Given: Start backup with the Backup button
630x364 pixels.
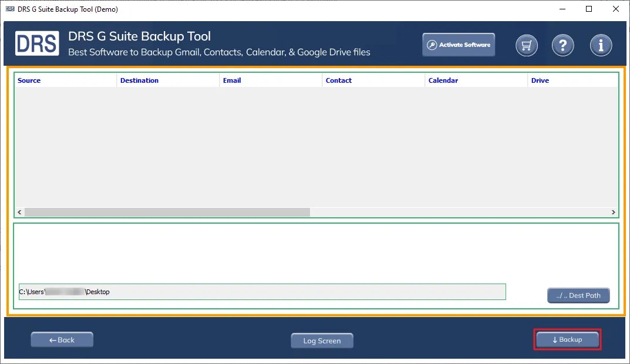Looking at the screenshot, I should pos(567,339).
